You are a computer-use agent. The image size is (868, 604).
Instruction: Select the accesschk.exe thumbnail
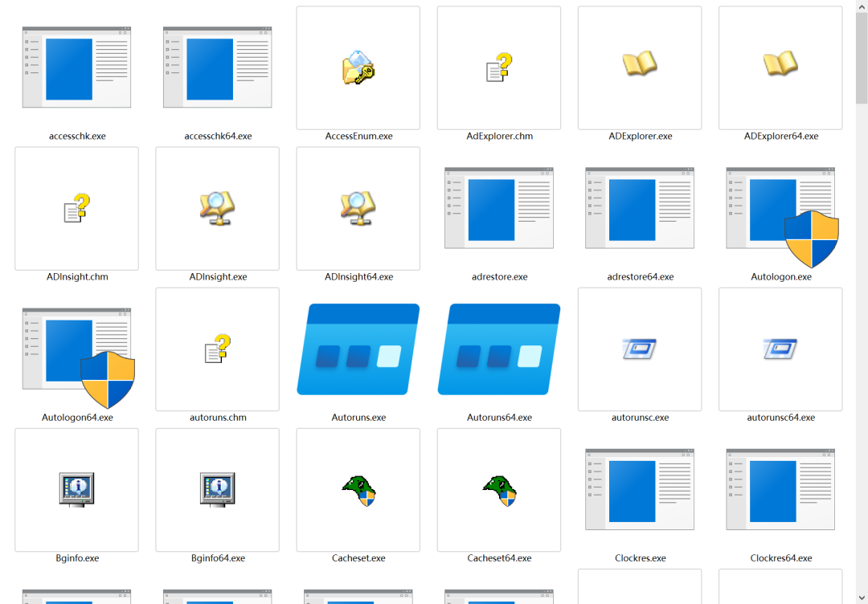(76, 67)
